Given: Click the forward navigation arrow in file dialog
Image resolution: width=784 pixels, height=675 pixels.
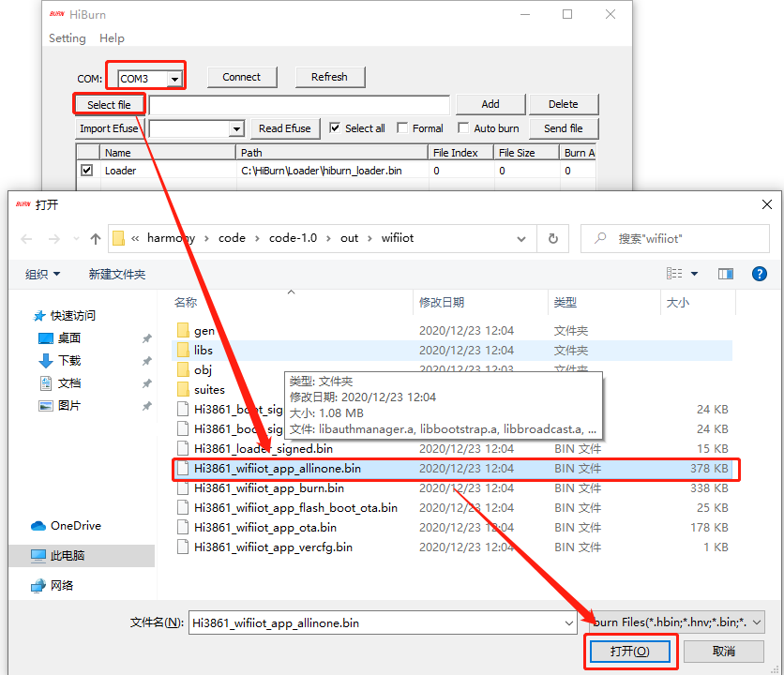Looking at the screenshot, I should click(54, 239).
